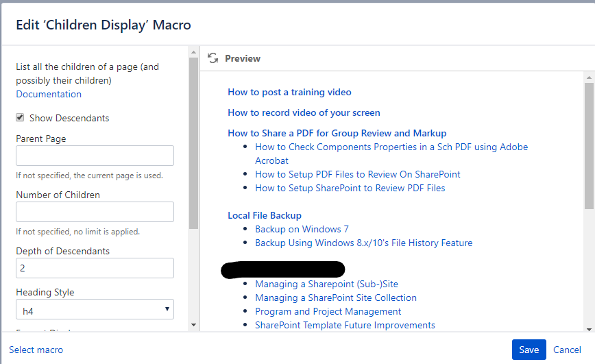Open the Documentation link
The width and height of the screenshot is (595, 364).
tap(49, 95)
